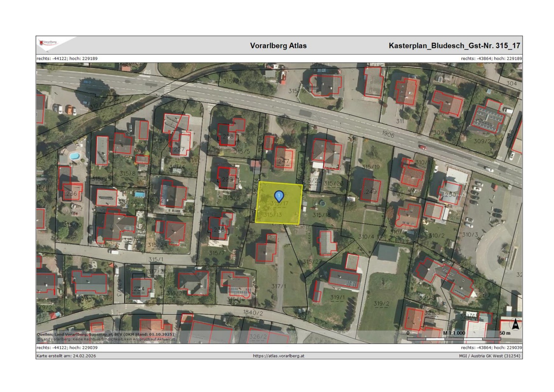Click the MGI / Austria GK West projection label

(x=489, y=356)
